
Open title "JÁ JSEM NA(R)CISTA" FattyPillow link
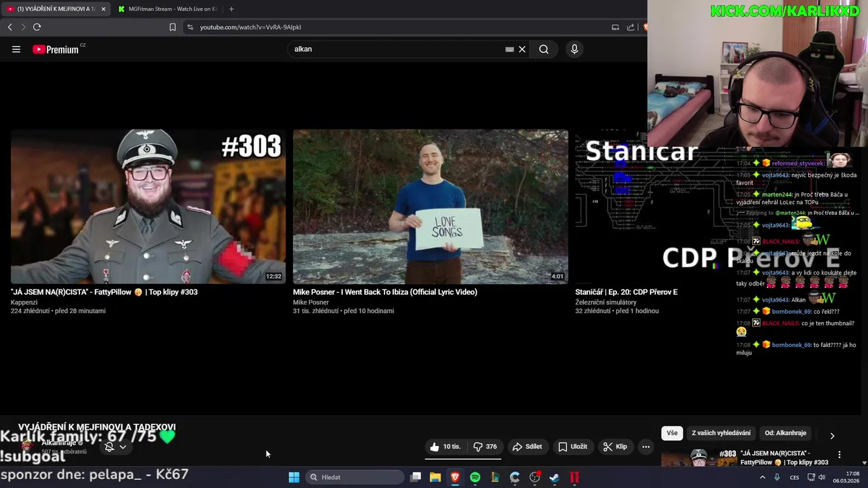(x=104, y=292)
